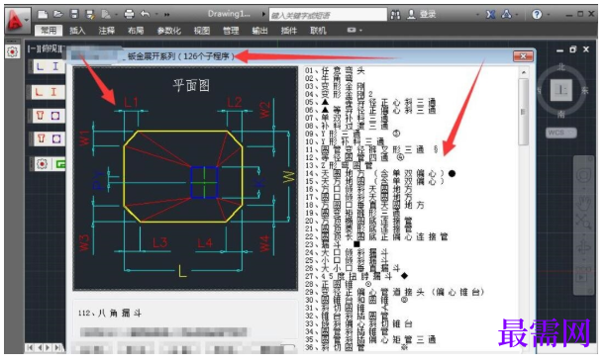Click 北 on the ViewCube compass
Screen dimensions: 609x364
[x=561, y=67]
